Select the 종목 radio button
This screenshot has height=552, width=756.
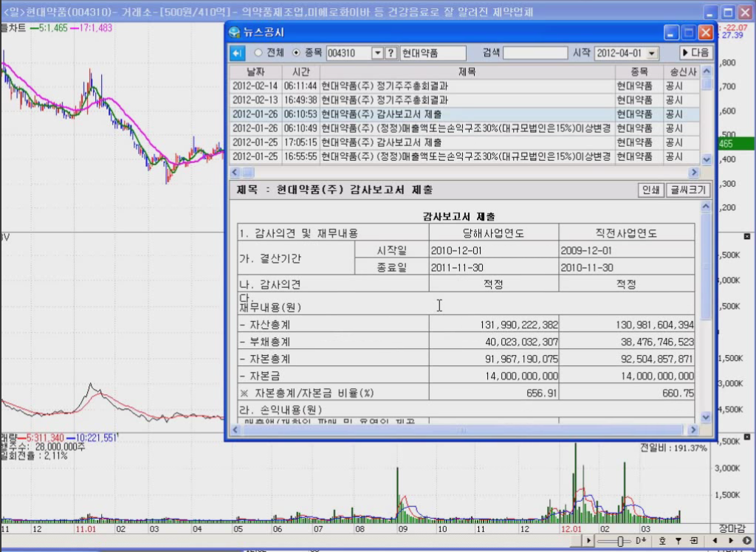[296, 53]
